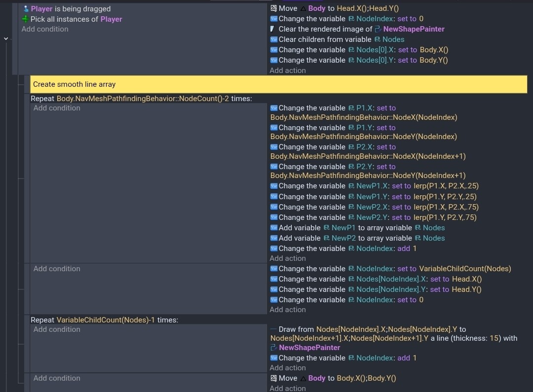This screenshot has width=533, height=392.
Task: Click the NewShapePainter object icon in the Clear action
Action: 378,29
